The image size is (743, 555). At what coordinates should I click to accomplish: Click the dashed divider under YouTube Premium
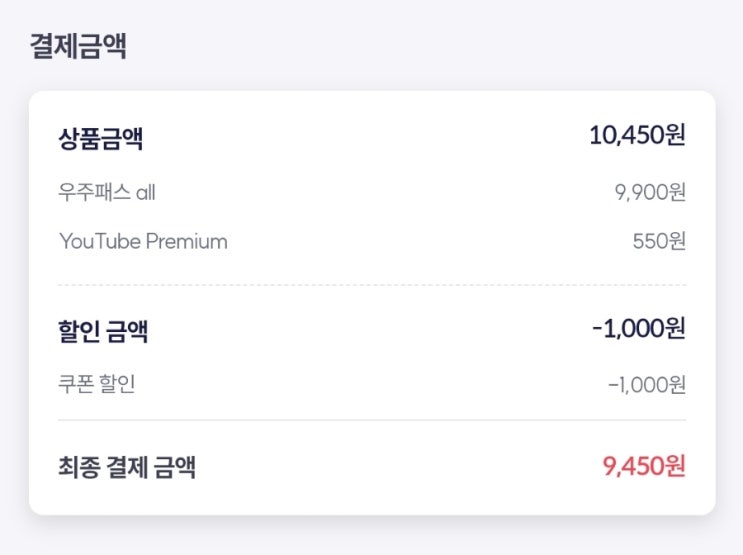pos(372,285)
